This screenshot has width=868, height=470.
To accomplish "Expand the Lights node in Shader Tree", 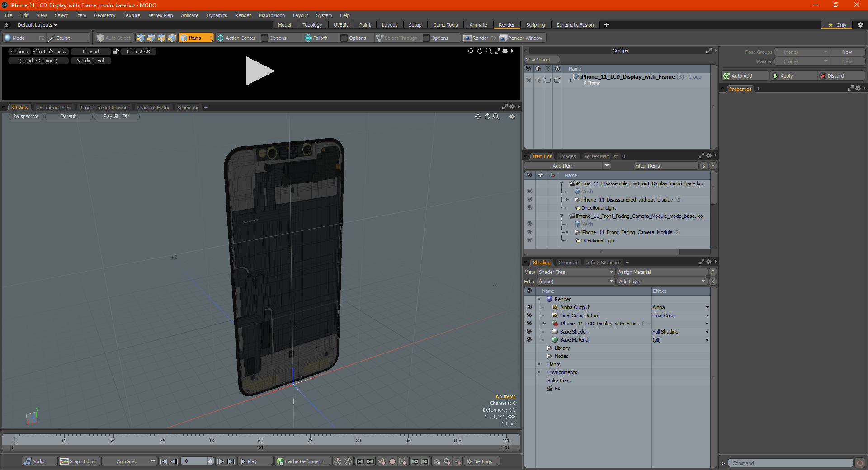I will click(x=539, y=364).
